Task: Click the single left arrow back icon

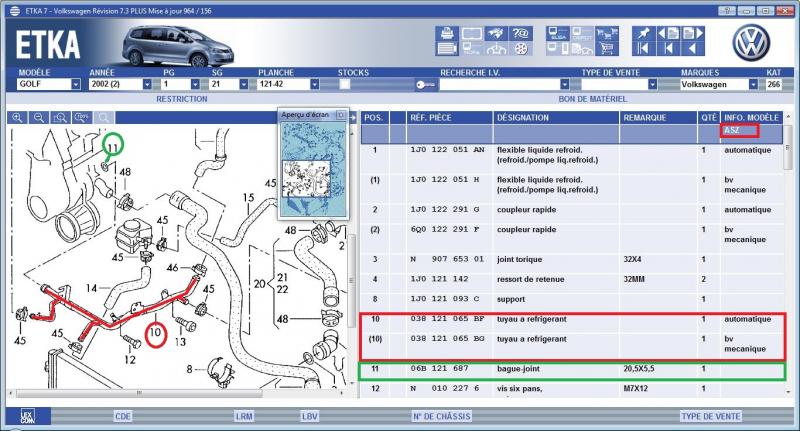Action: (x=693, y=48)
